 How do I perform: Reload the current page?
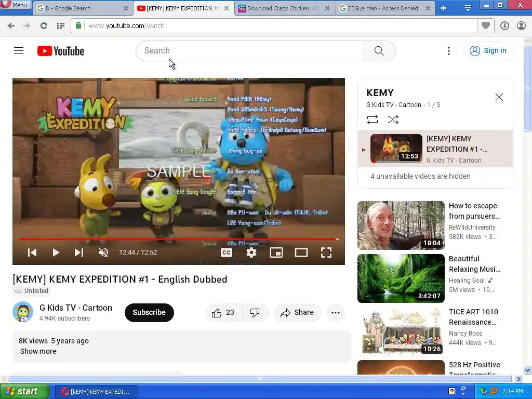point(44,26)
